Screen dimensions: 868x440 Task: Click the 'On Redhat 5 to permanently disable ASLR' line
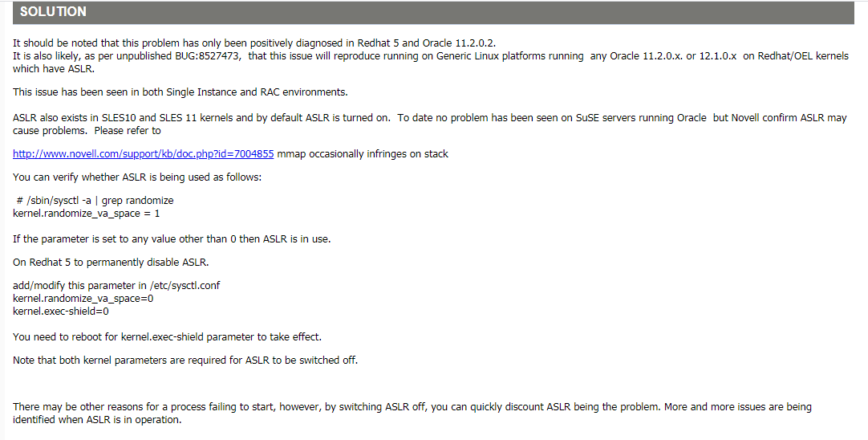pos(111,263)
